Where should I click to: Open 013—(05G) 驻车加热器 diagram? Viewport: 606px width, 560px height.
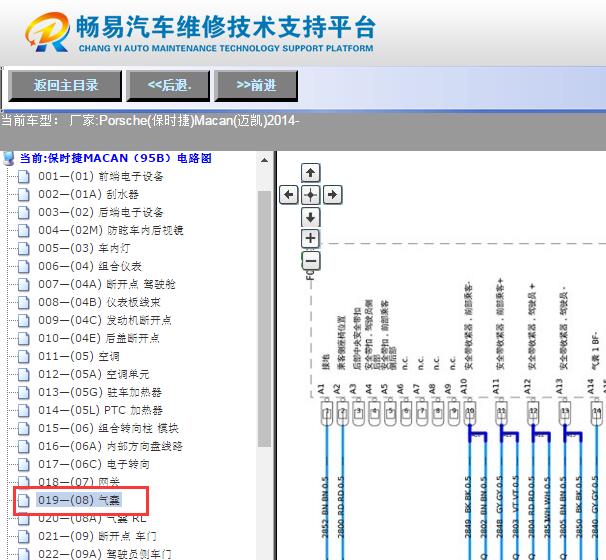point(100,393)
